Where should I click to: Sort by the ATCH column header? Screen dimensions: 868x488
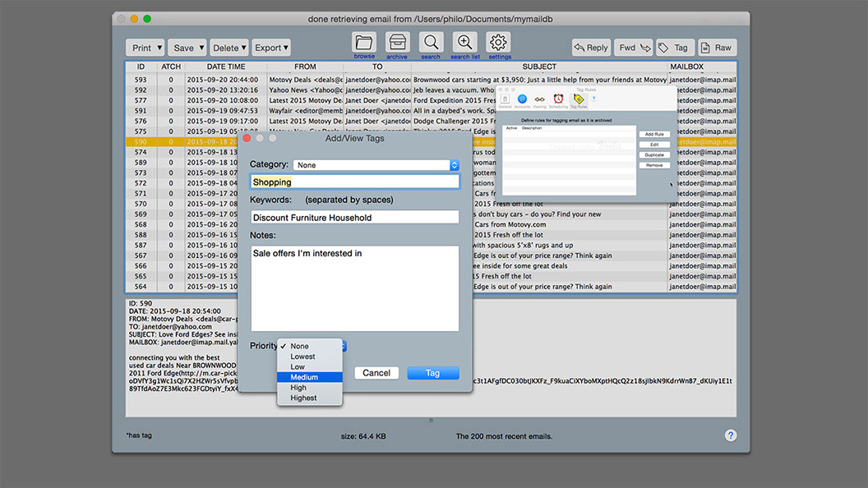(x=171, y=67)
